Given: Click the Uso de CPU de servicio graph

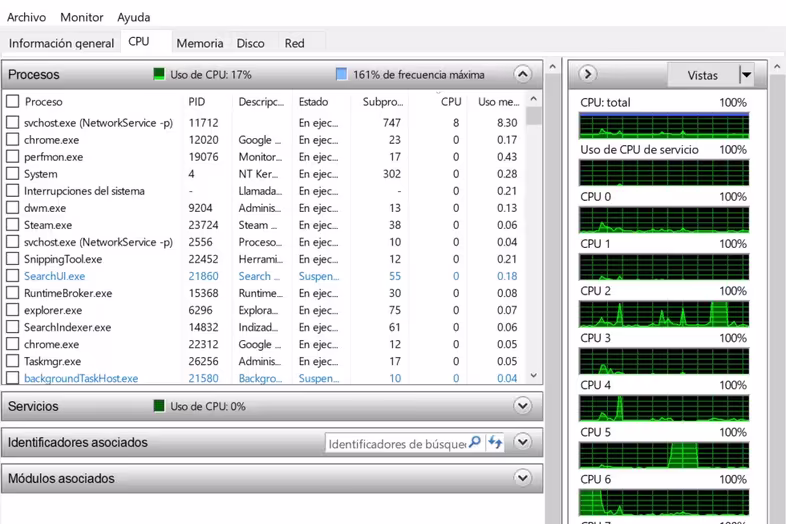Looking at the screenshot, I should tap(664, 173).
